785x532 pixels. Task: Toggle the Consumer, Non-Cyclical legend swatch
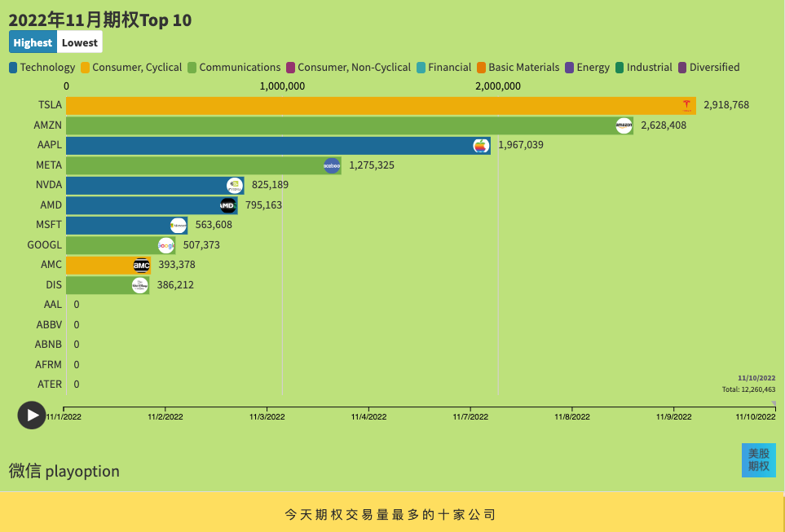290,68
